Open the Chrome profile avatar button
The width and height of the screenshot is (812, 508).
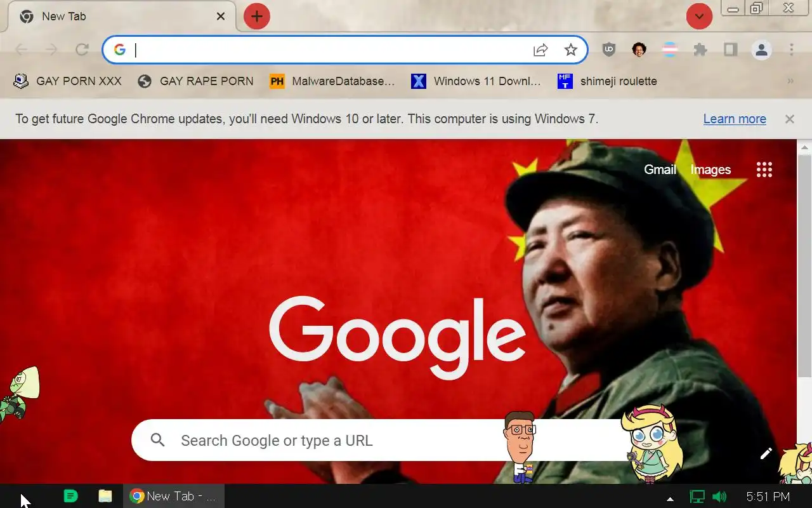point(761,50)
